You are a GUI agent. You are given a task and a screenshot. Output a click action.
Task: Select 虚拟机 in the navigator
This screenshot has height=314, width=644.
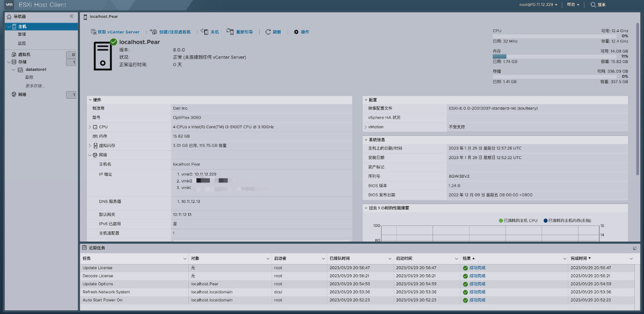tap(24, 55)
